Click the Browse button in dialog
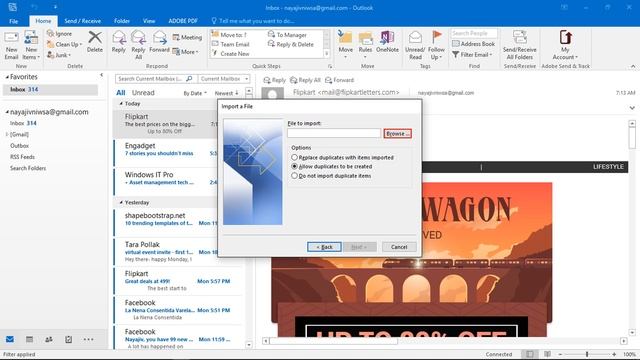The width and height of the screenshot is (640, 360). tap(398, 133)
